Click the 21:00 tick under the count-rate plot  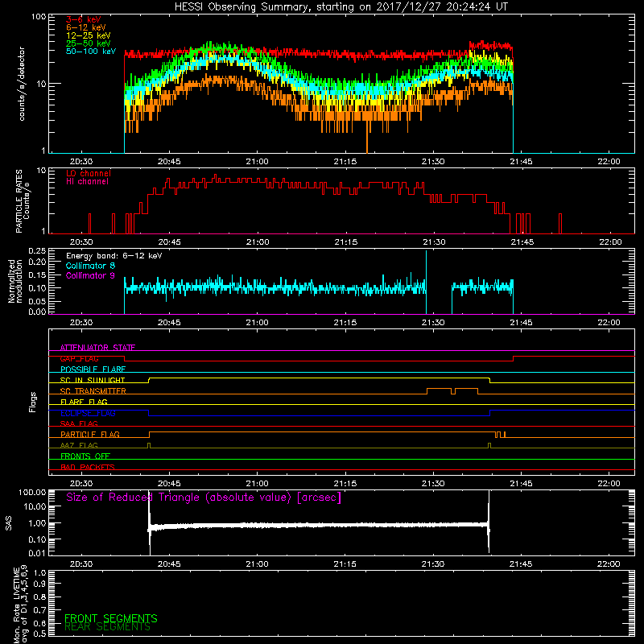click(257, 162)
